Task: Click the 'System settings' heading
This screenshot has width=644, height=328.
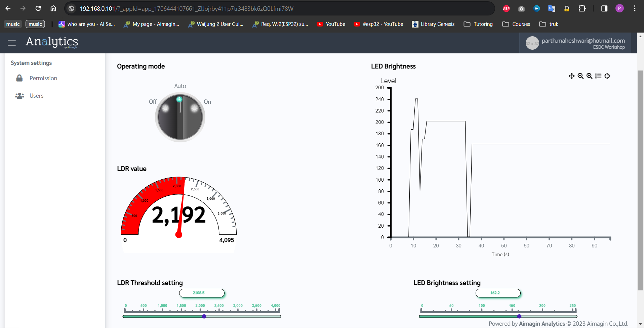Action: tap(31, 63)
